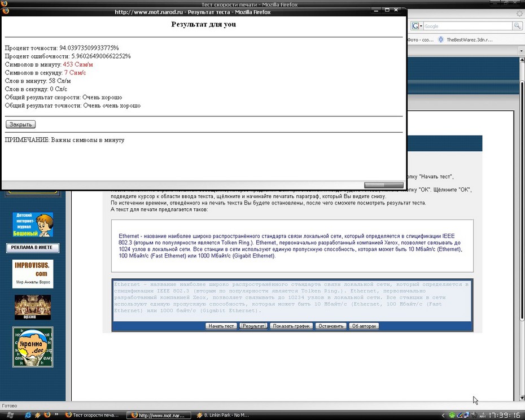
Task: Minimize the Результат теста popup window
Action: [377, 10]
